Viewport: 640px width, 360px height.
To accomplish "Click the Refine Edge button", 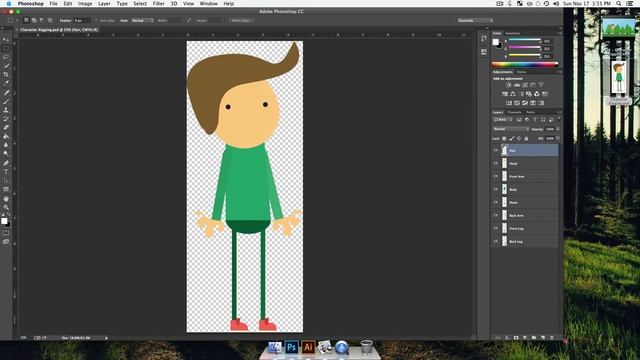I will tap(241, 20).
